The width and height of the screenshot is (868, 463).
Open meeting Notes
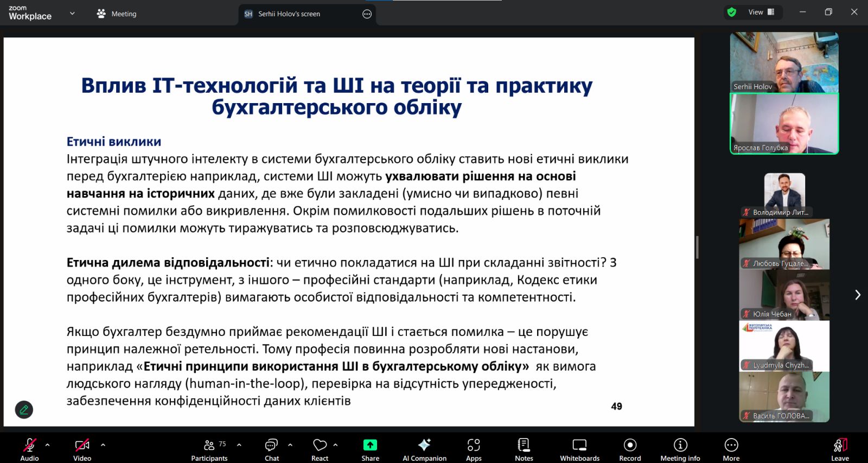click(524, 449)
